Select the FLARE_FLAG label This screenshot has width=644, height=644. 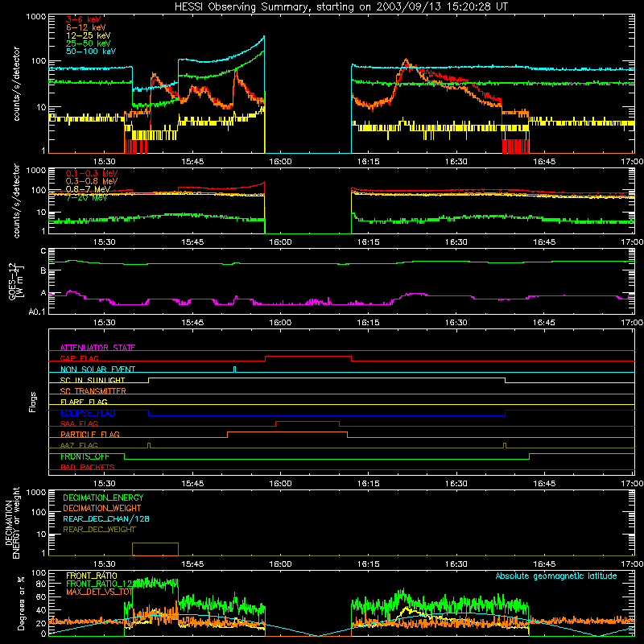(84, 402)
